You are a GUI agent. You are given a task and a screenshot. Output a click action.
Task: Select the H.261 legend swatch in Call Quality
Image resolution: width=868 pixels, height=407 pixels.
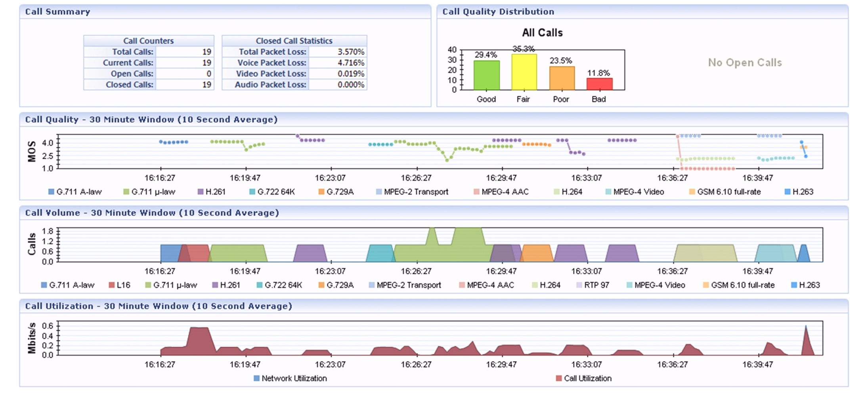[200, 192]
